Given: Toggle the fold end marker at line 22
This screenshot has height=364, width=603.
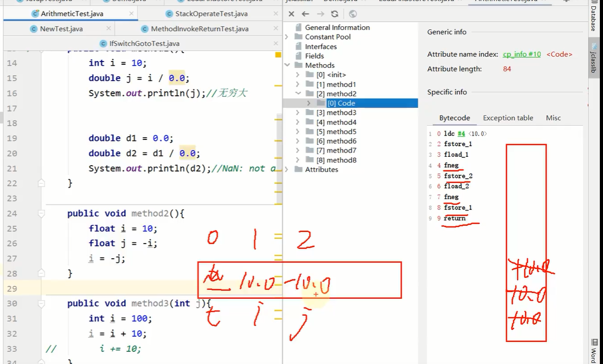Looking at the screenshot, I should (x=42, y=183).
